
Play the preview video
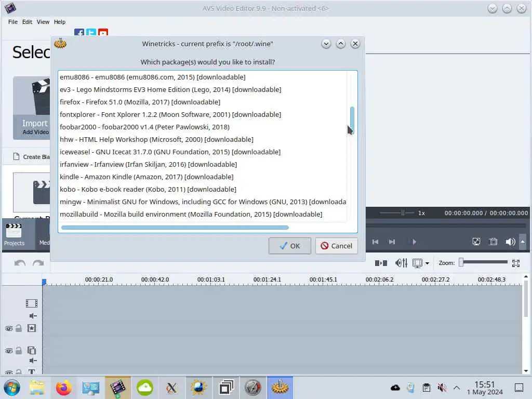click(x=414, y=242)
